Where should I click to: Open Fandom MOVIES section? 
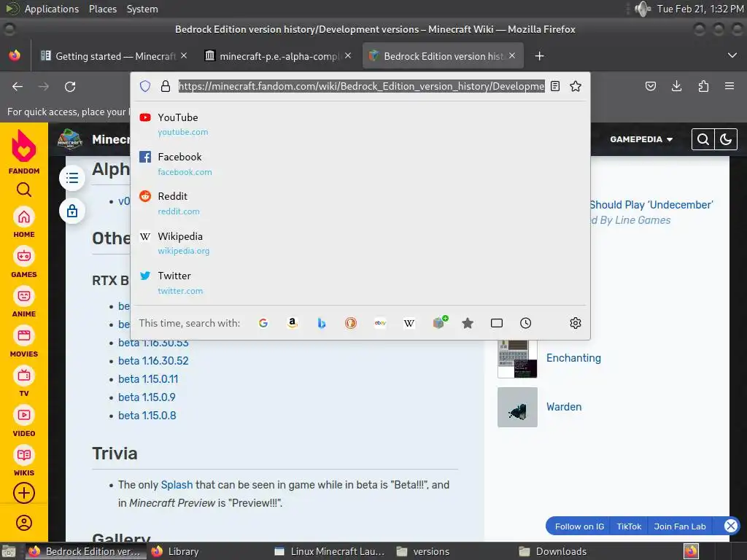point(24,342)
